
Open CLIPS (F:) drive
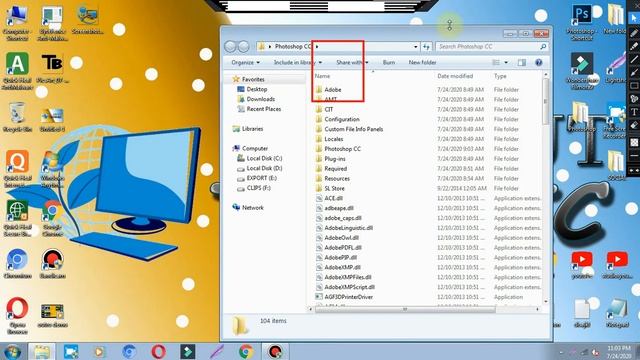[x=258, y=188]
